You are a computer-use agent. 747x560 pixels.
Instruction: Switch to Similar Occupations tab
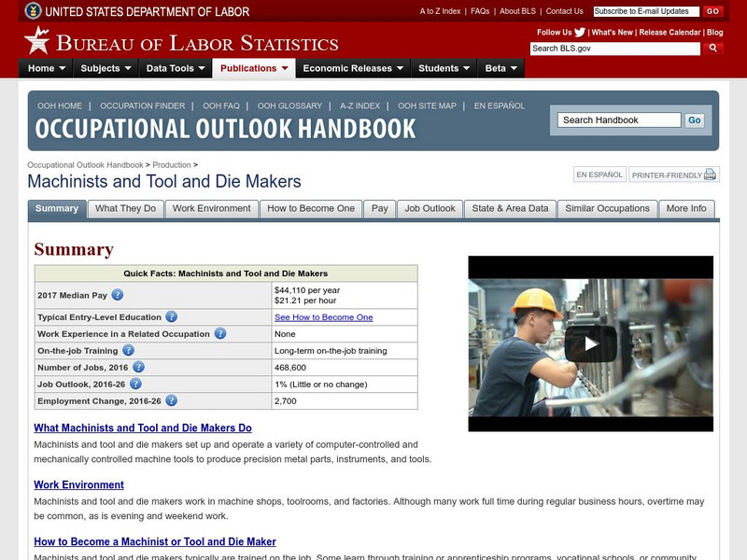(608, 208)
